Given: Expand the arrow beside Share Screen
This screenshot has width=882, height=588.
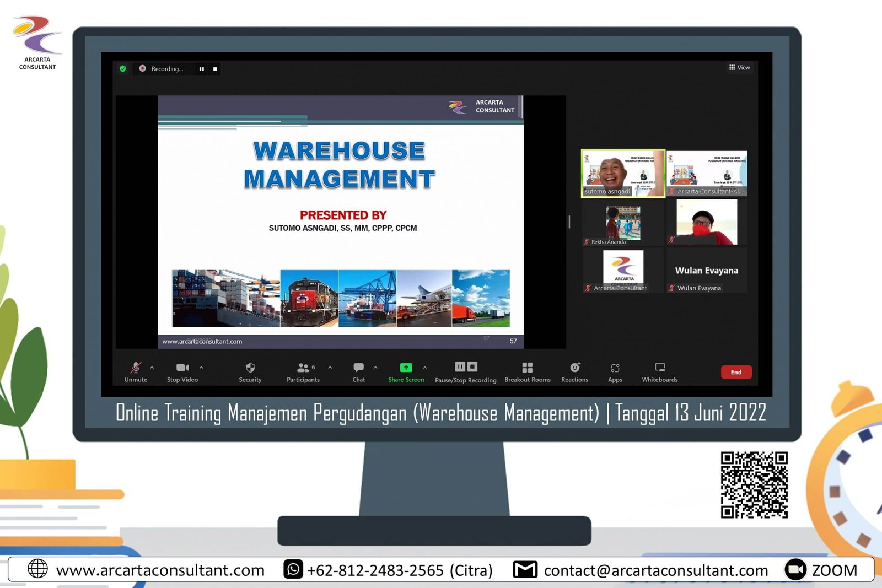Looking at the screenshot, I should coord(425,367).
